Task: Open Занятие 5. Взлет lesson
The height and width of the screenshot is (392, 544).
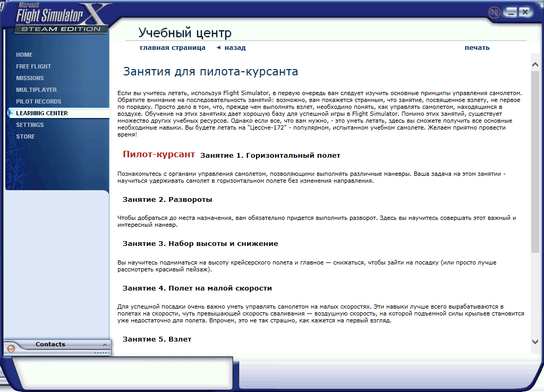Action: click(157, 339)
